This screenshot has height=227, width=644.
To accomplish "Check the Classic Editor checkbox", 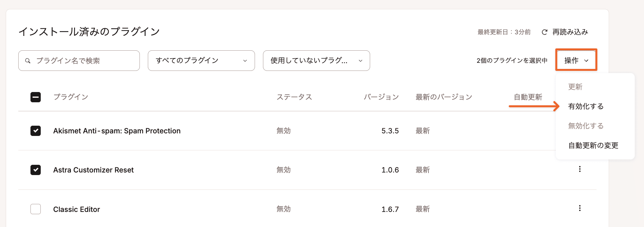I will [x=35, y=209].
